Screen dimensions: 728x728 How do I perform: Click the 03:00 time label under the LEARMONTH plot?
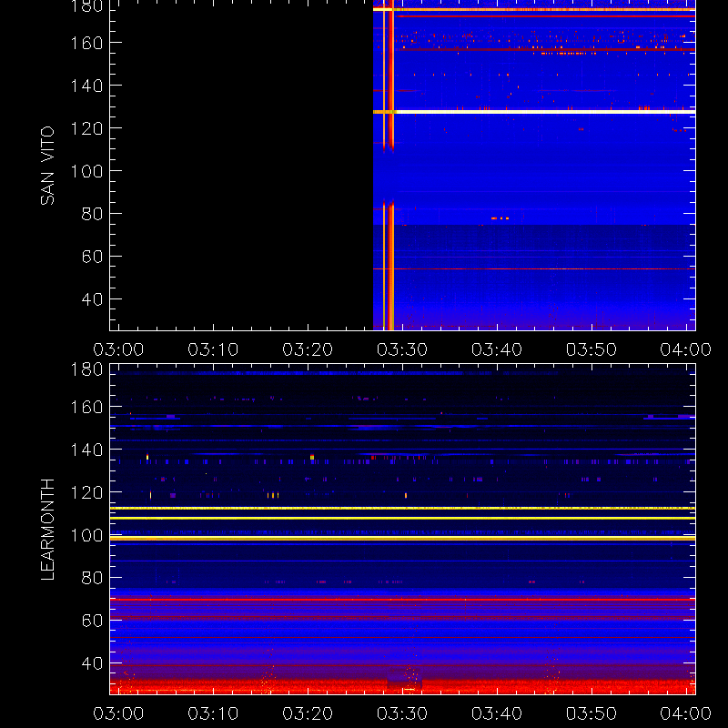pyautogui.click(x=118, y=713)
